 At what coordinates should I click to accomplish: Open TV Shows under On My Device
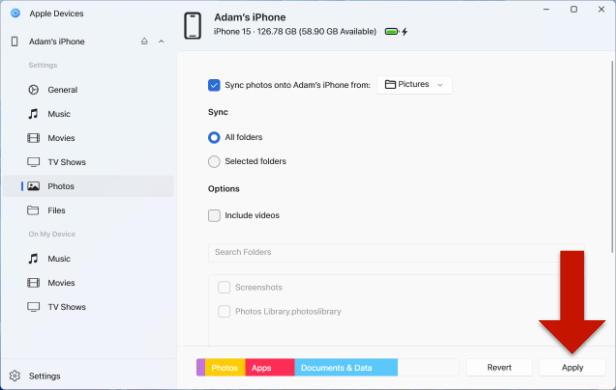tap(88, 307)
